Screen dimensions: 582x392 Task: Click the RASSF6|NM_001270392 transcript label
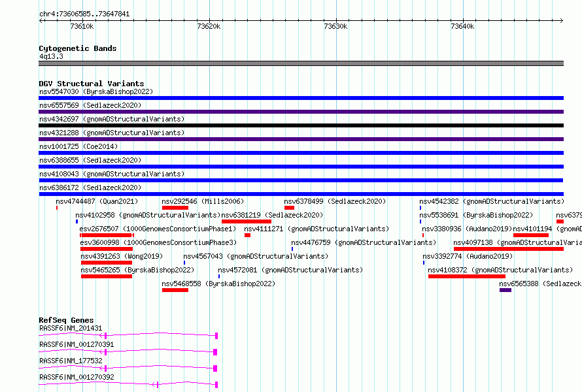(x=77, y=377)
